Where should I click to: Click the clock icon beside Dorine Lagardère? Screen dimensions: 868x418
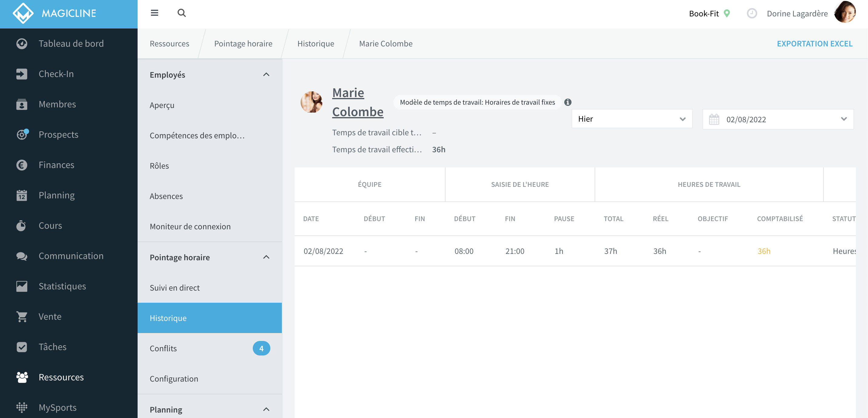pos(752,13)
